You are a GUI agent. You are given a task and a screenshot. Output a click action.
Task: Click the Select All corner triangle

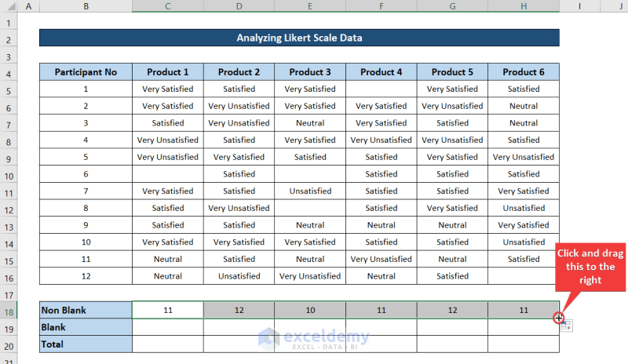tap(7, 6)
